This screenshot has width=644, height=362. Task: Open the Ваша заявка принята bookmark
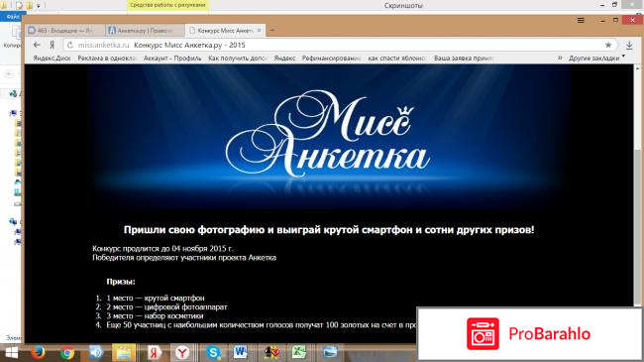[x=464, y=59]
